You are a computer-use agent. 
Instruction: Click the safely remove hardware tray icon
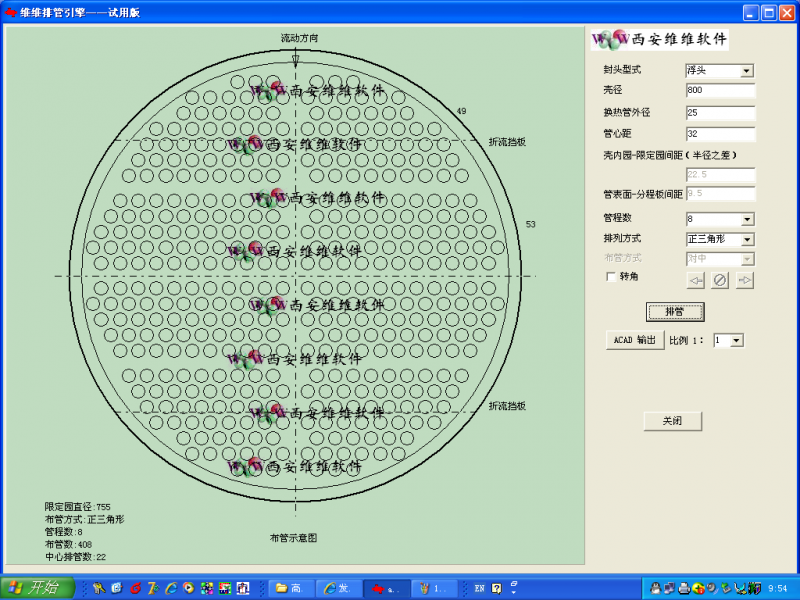[726, 588]
